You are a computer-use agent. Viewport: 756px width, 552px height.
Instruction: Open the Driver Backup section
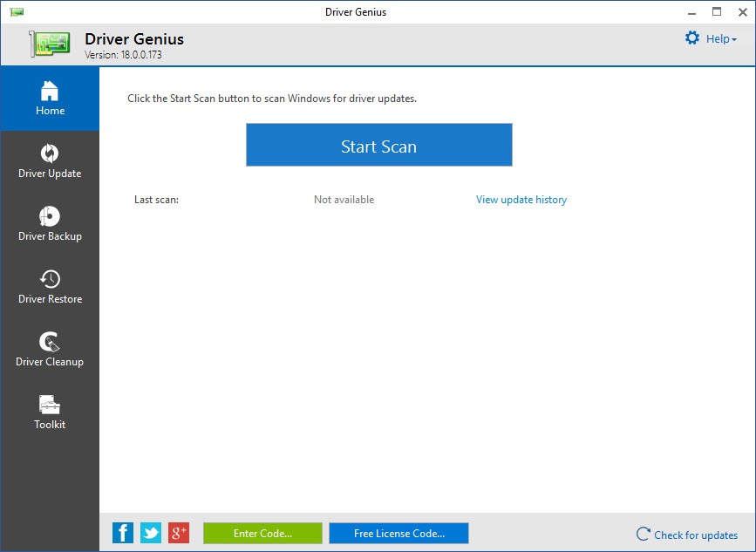(50, 224)
